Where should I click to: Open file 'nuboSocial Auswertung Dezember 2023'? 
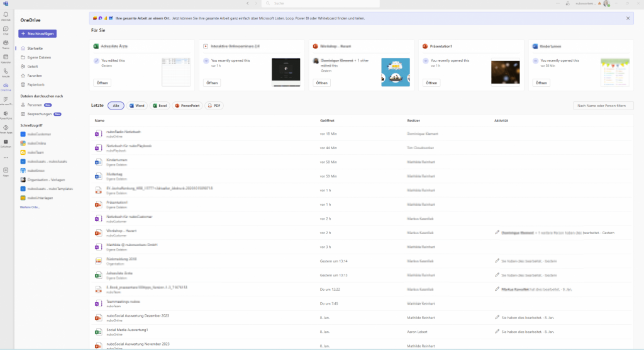click(138, 315)
